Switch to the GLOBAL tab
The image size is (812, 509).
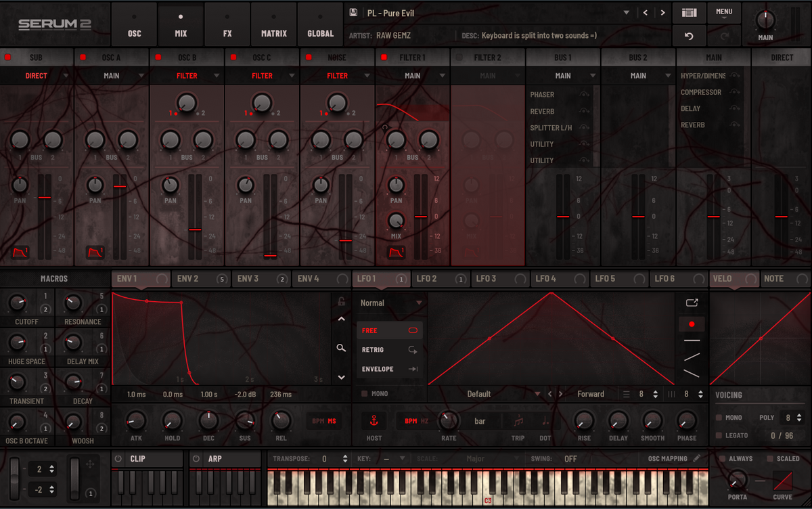coord(320,24)
